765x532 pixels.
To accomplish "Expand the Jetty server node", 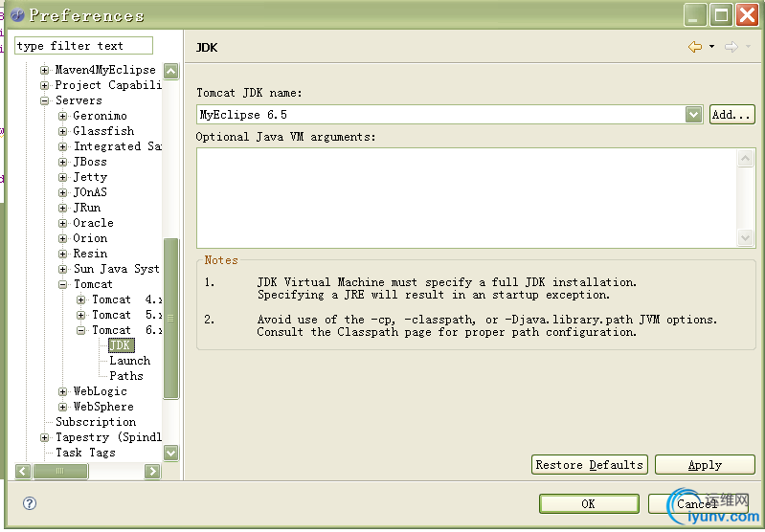I will tap(62, 178).
